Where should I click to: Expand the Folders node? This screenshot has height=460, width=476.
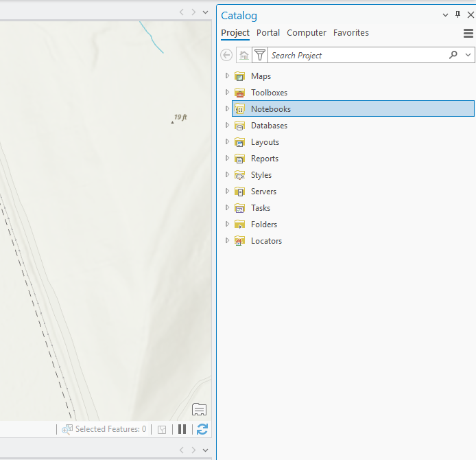tap(227, 224)
